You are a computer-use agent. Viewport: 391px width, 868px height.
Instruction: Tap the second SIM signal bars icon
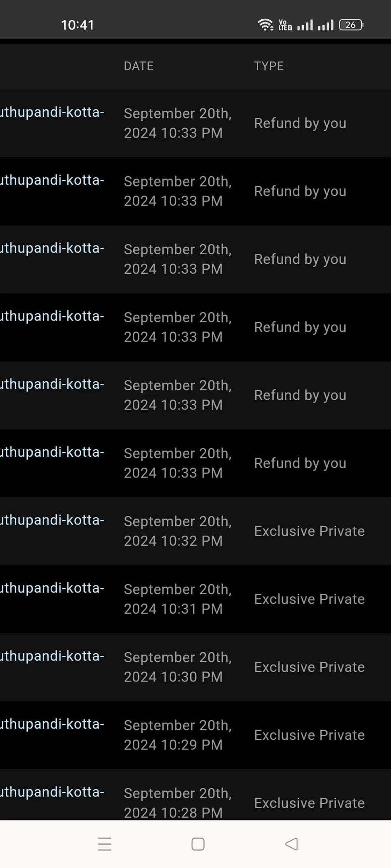326,25
